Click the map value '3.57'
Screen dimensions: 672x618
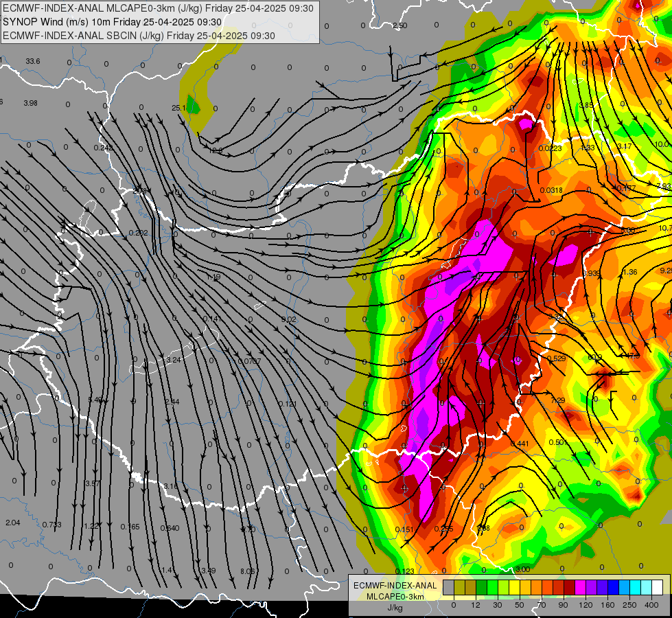[93, 484]
